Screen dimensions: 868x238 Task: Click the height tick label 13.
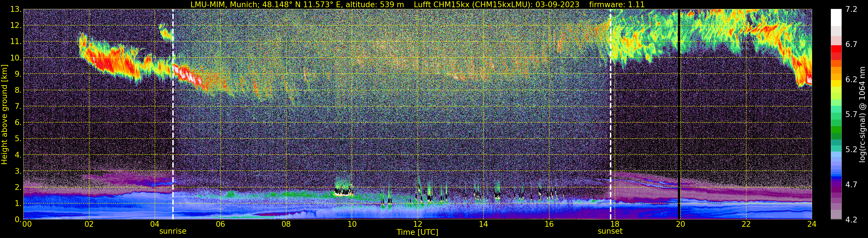(16, 10)
